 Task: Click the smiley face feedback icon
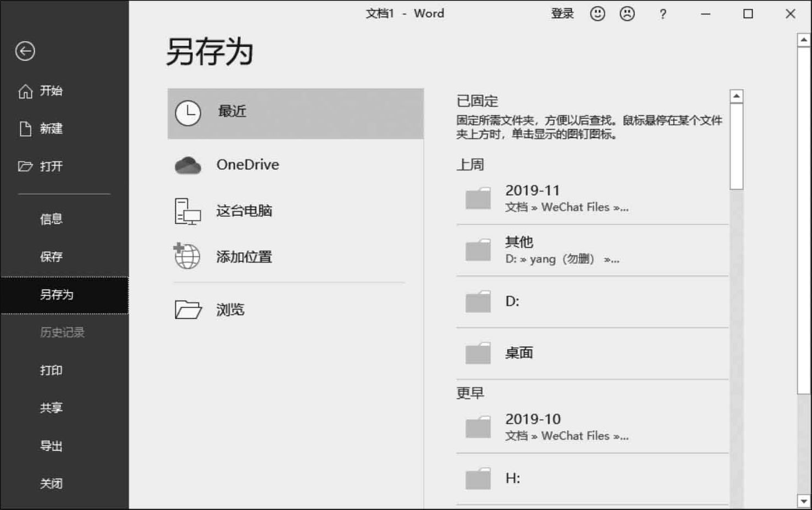click(x=598, y=14)
